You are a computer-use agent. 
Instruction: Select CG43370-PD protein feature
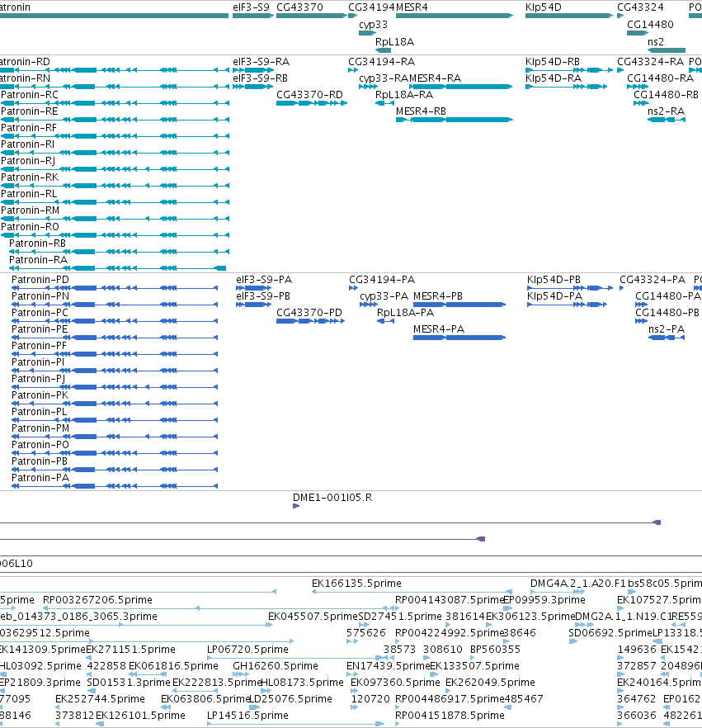point(310,321)
